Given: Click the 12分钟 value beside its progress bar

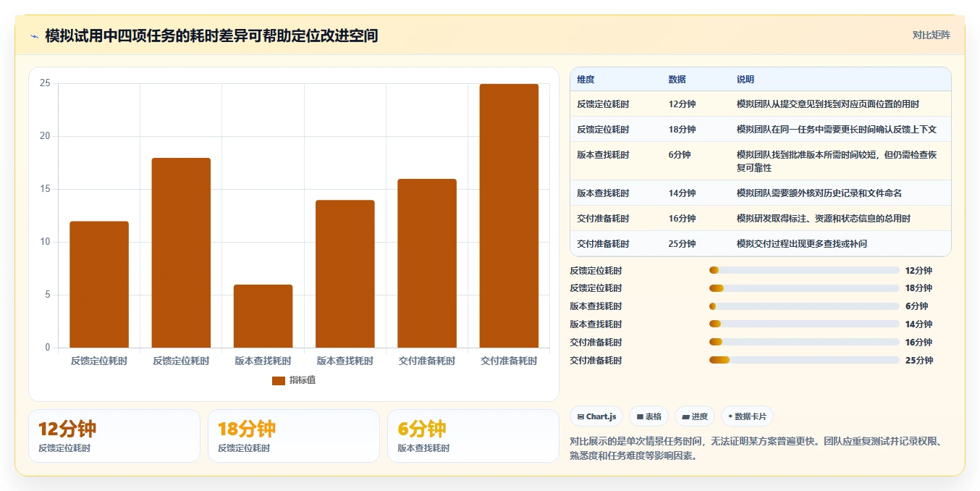Looking at the screenshot, I should click(x=918, y=271).
